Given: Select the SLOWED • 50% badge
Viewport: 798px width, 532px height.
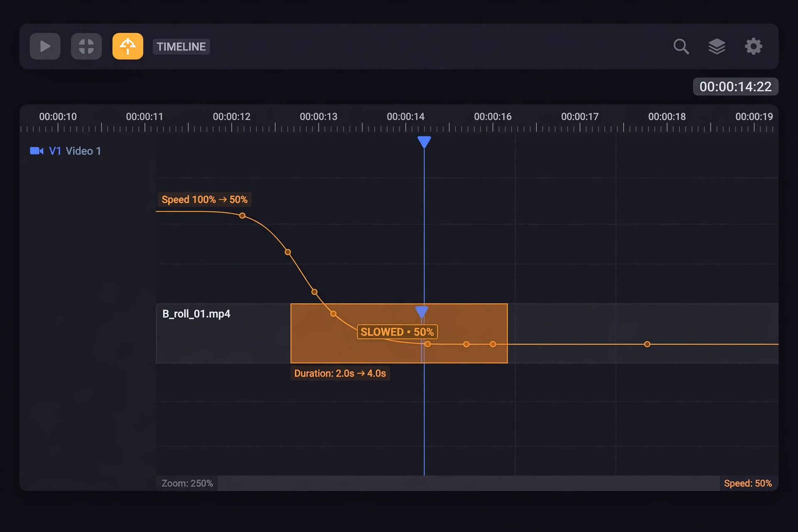Looking at the screenshot, I should pos(397,332).
